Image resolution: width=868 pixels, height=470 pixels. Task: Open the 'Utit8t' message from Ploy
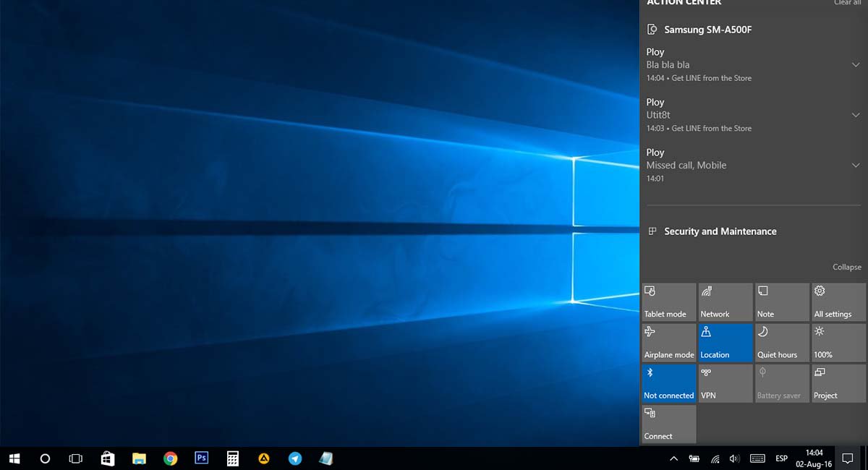(x=745, y=115)
